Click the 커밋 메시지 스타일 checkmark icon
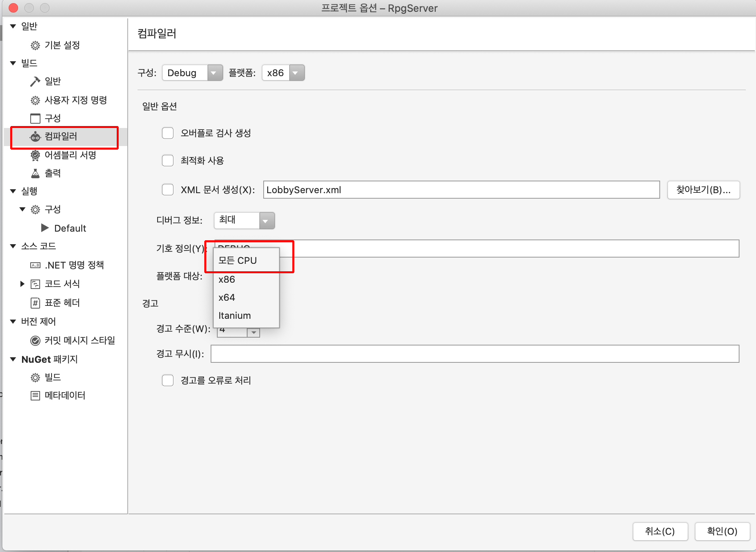Image resolution: width=756 pixels, height=552 pixels. (x=35, y=340)
